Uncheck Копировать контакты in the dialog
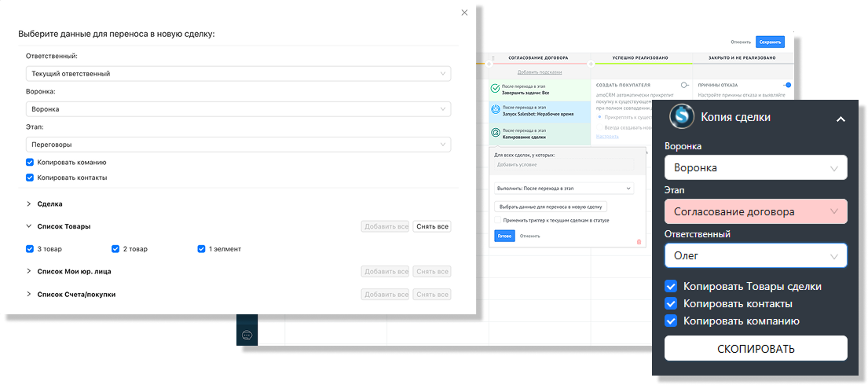 (x=30, y=178)
